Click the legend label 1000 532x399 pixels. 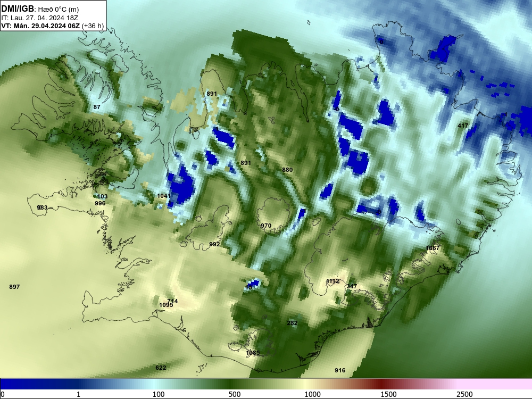point(312,394)
